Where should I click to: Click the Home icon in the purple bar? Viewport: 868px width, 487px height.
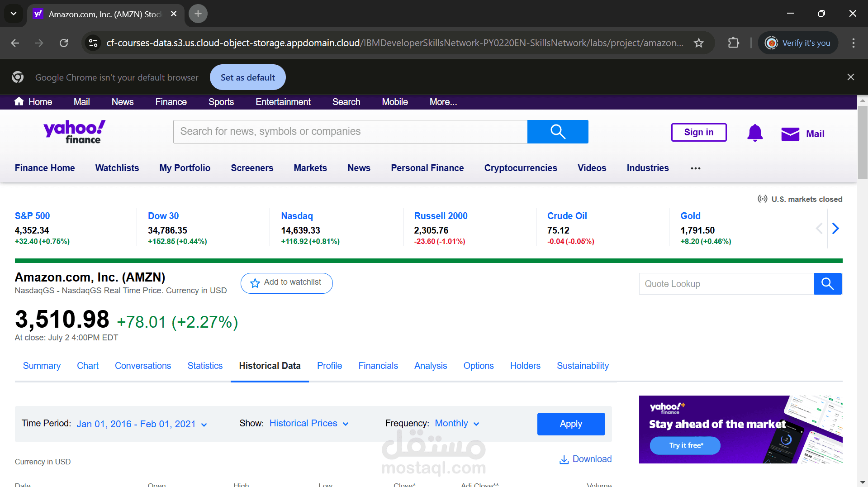[x=19, y=101]
